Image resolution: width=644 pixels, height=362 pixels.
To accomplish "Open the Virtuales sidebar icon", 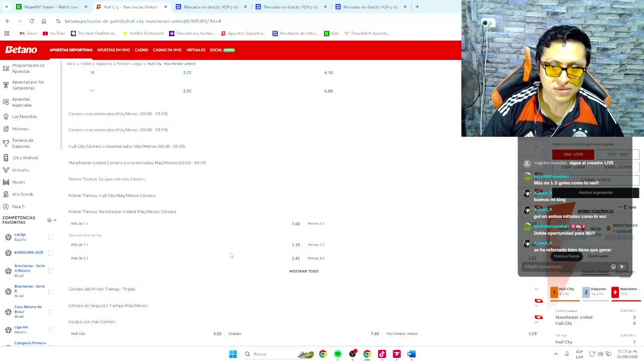I will coord(6,170).
